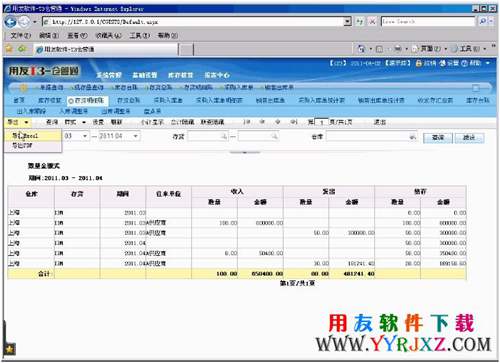Switch to the 盘点单 tab

click(152, 111)
